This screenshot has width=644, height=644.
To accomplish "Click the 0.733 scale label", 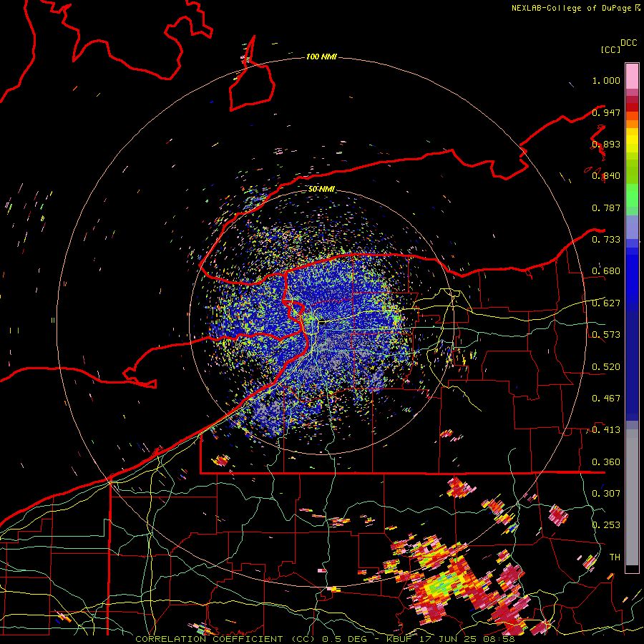I will coord(606,239).
